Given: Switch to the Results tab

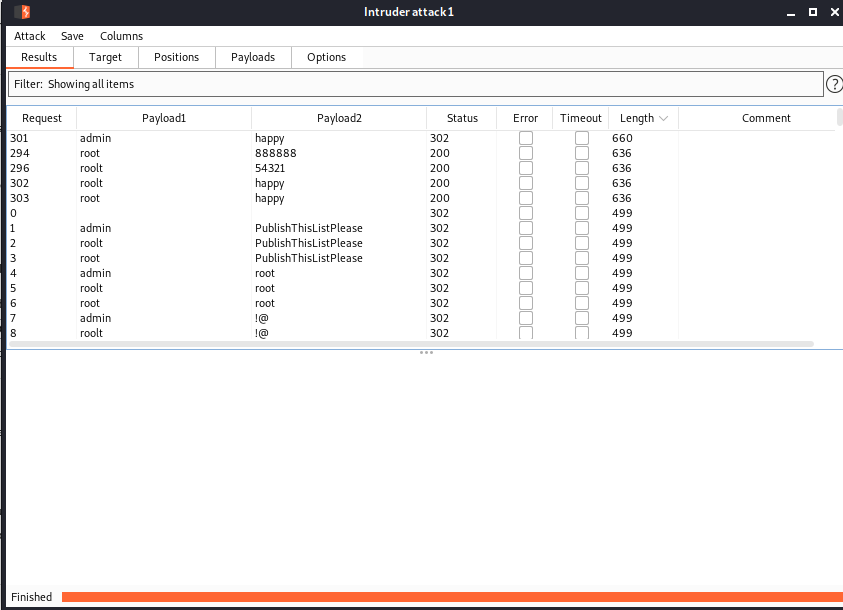Looking at the screenshot, I should [x=39, y=57].
